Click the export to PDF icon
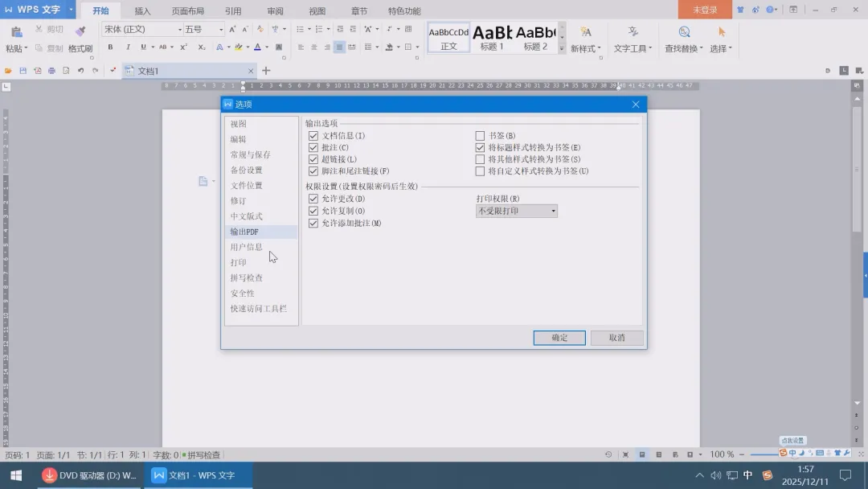The image size is (868, 489). 37,71
